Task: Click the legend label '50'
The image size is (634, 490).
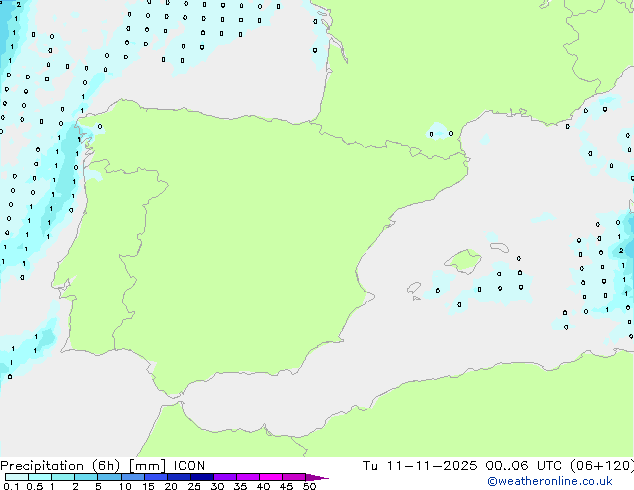Action: click(309, 486)
